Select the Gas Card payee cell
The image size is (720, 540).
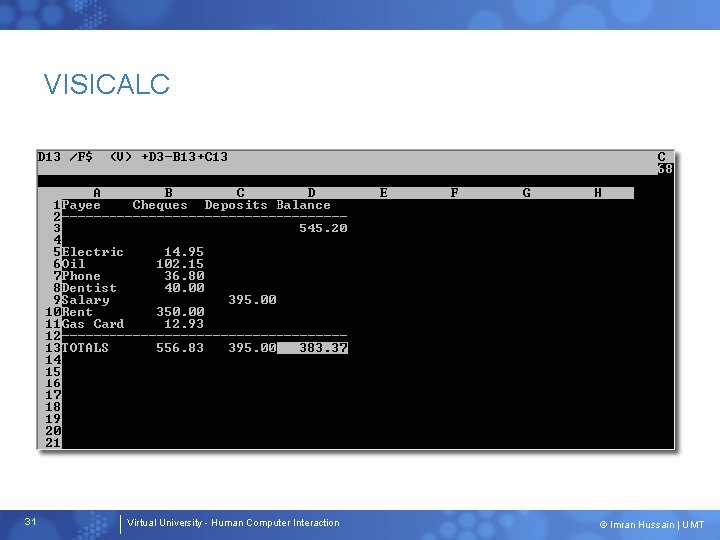click(x=93, y=324)
